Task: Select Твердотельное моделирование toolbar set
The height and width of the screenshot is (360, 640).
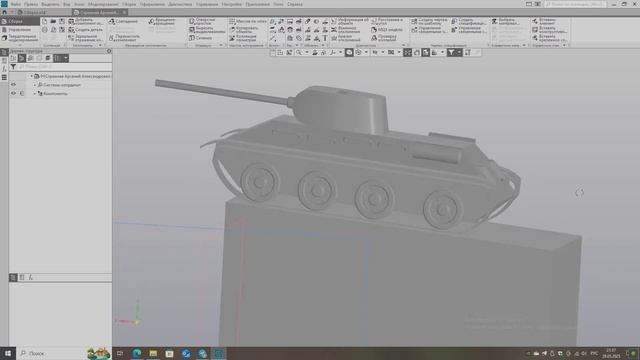Action: pyautogui.click(x=20, y=38)
